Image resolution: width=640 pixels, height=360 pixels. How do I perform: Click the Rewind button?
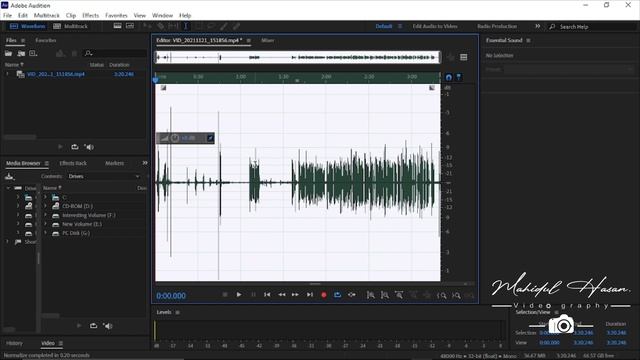coord(282,295)
